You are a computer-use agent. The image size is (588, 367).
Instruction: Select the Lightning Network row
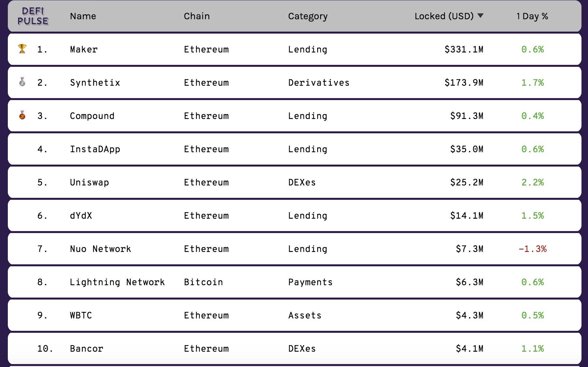[x=294, y=282]
